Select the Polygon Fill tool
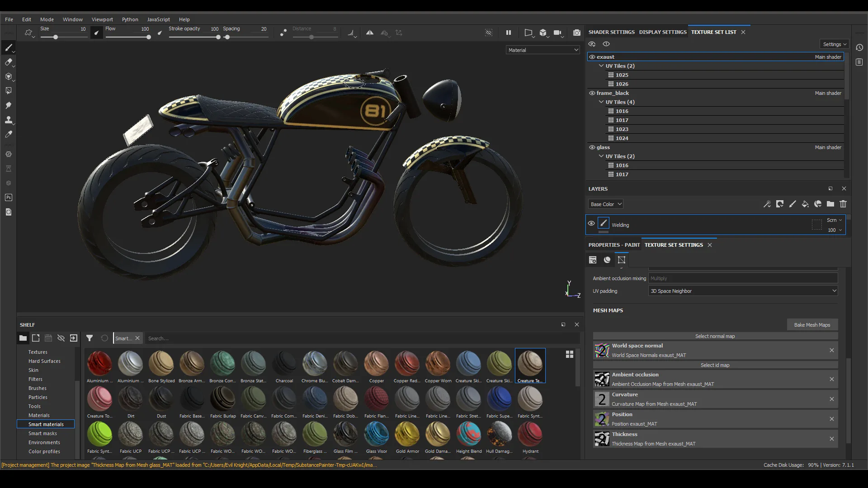The width and height of the screenshot is (868, 488). 8,91
